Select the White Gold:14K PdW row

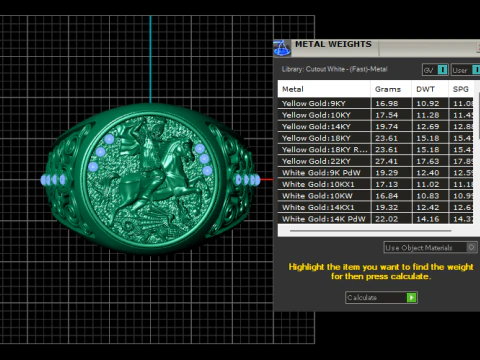point(376,219)
